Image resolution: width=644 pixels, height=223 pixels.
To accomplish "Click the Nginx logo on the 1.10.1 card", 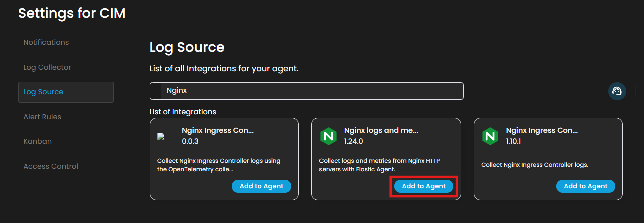I will (x=490, y=136).
